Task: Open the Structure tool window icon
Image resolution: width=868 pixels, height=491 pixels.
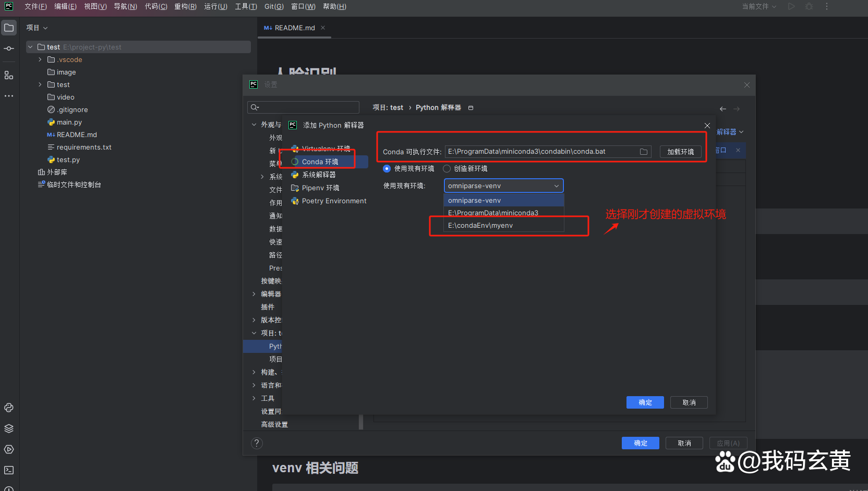Action: [x=9, y=75]
